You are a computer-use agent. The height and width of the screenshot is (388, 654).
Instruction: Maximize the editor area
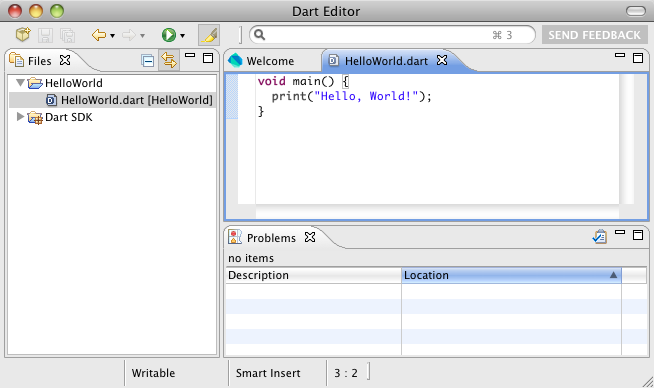coord(638,58)
